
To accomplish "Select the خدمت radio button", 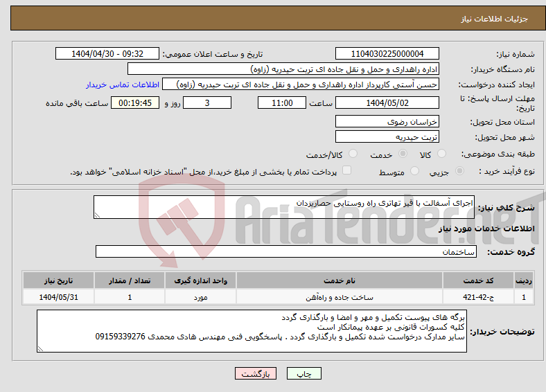I will click(x=403, y=154).
